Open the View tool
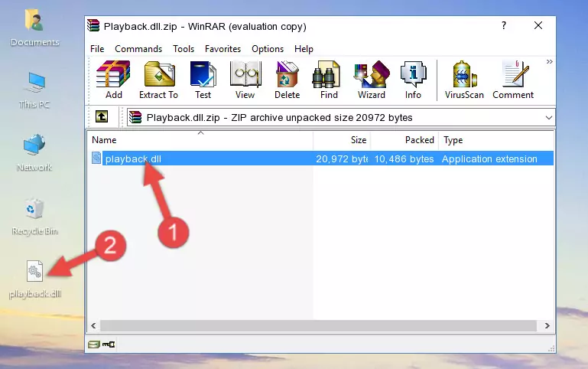The height and width of the screenshot is (369, 588). coord(245,80)
